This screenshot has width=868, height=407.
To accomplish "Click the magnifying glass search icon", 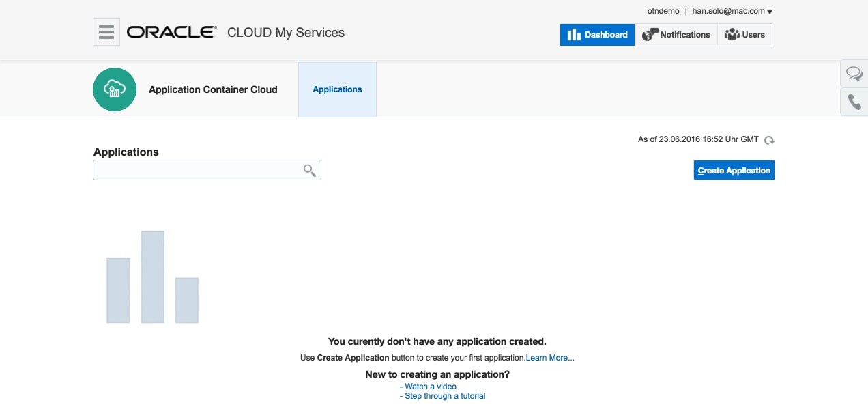I will (x=310, y=170).
